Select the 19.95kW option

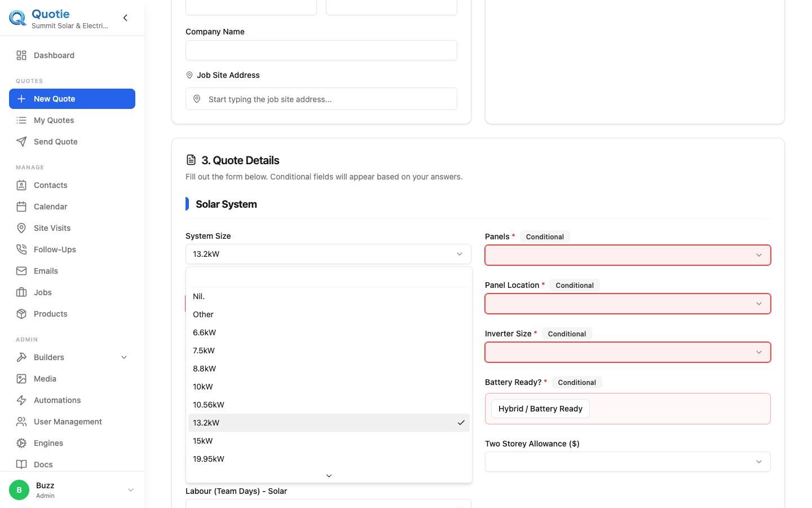pos(329,459)
